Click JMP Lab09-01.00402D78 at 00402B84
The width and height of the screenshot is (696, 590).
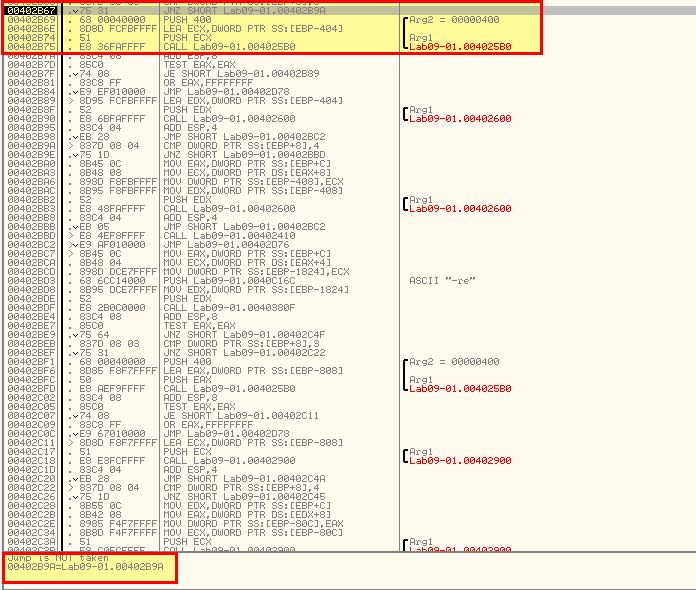tap(226, 91)
